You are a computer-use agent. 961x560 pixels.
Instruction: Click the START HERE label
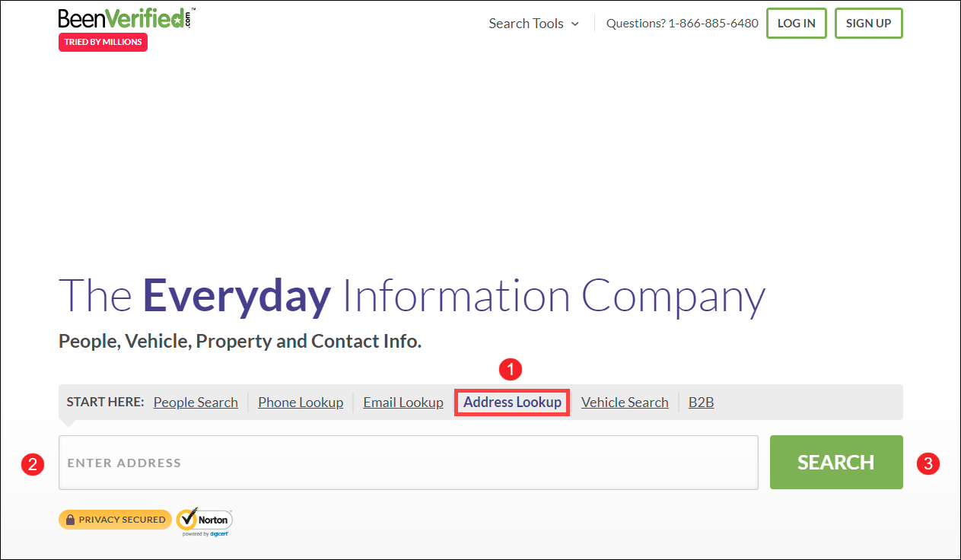pyautogui.click(x=106, y=402)
